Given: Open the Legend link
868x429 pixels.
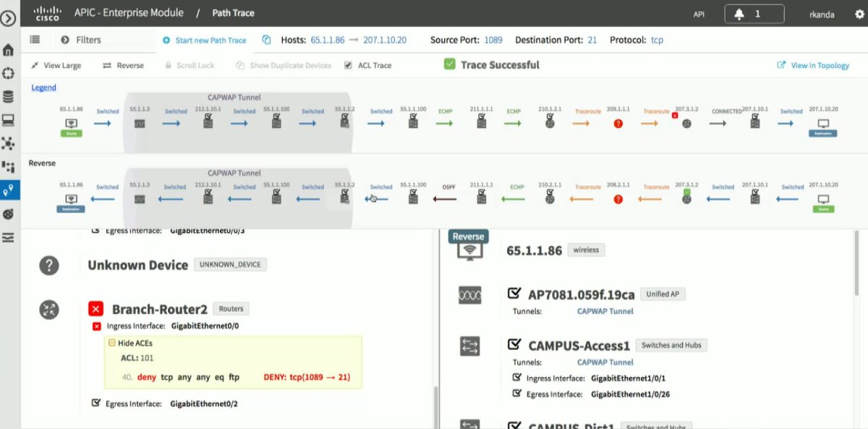Looking at the screenshot, I should pyautogui.click(x=43, y=88).
